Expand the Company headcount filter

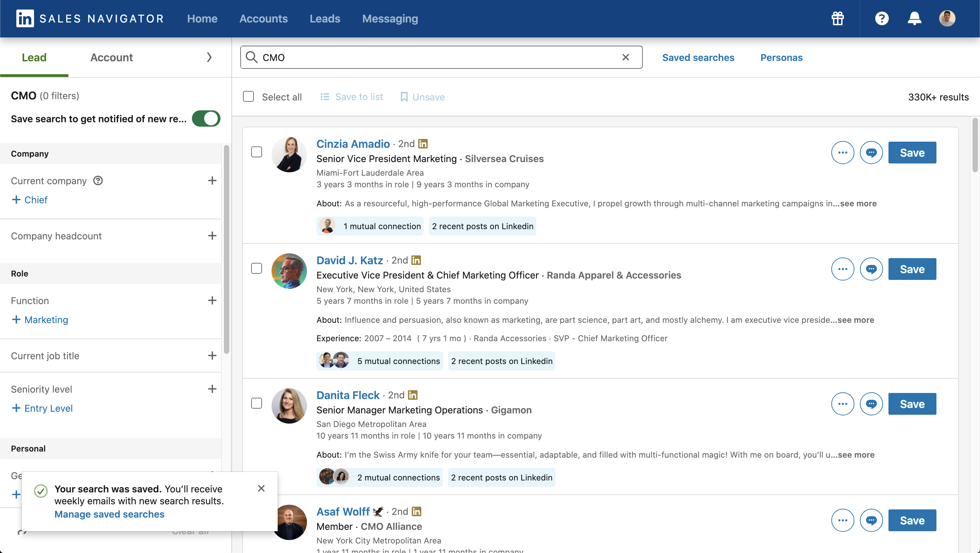point(211,235)
